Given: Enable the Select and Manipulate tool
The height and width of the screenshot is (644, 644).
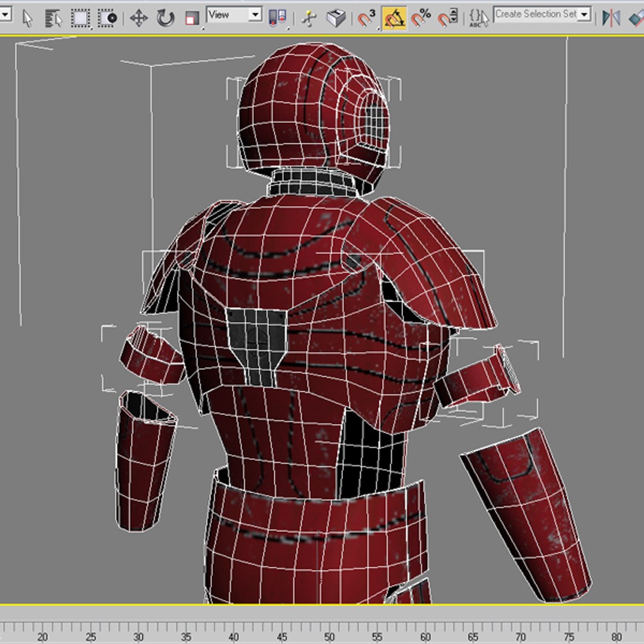Looking at the screenshot, I should [x=309, y=18].
